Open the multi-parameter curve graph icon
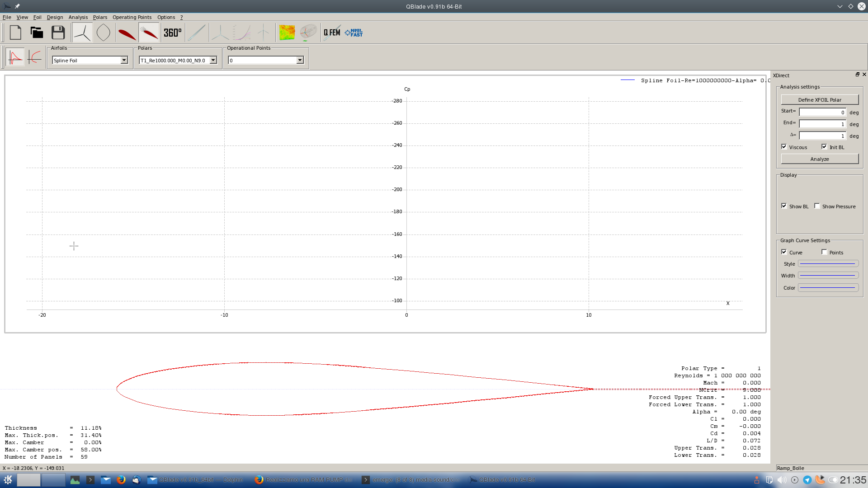Screen dimensions: 868x488 click(x=242, y=33)
